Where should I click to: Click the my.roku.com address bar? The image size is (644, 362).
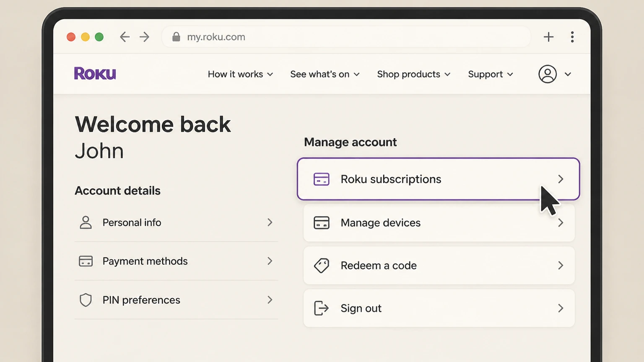tap(346, 37)
